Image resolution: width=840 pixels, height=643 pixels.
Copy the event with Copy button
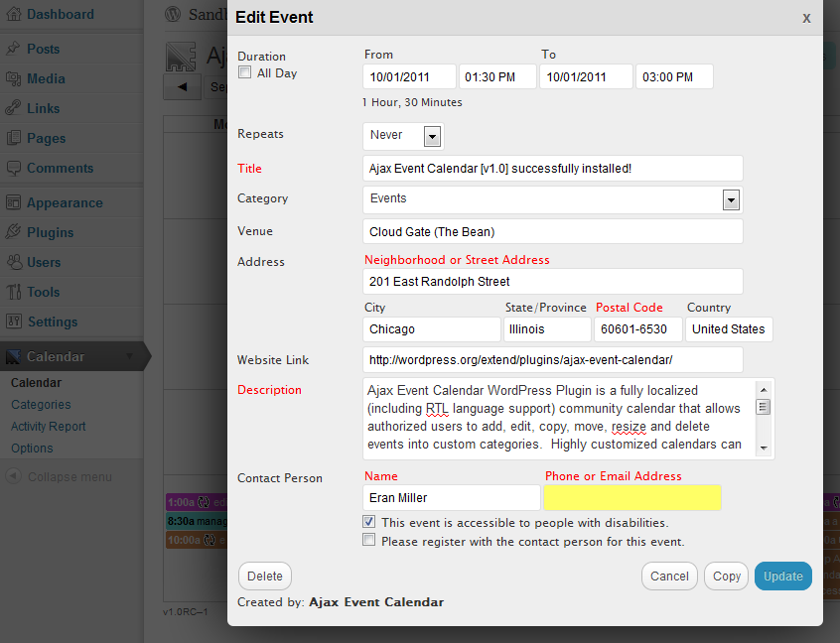[727, 577]
